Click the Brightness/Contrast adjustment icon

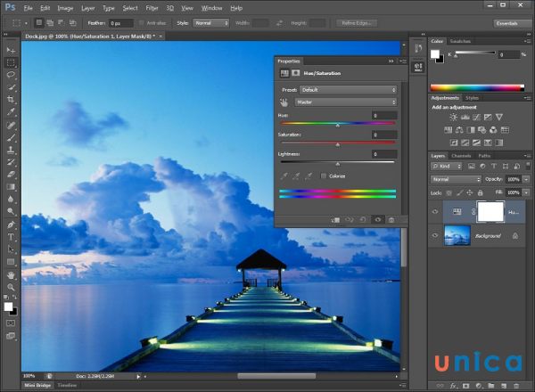[454, 117]
